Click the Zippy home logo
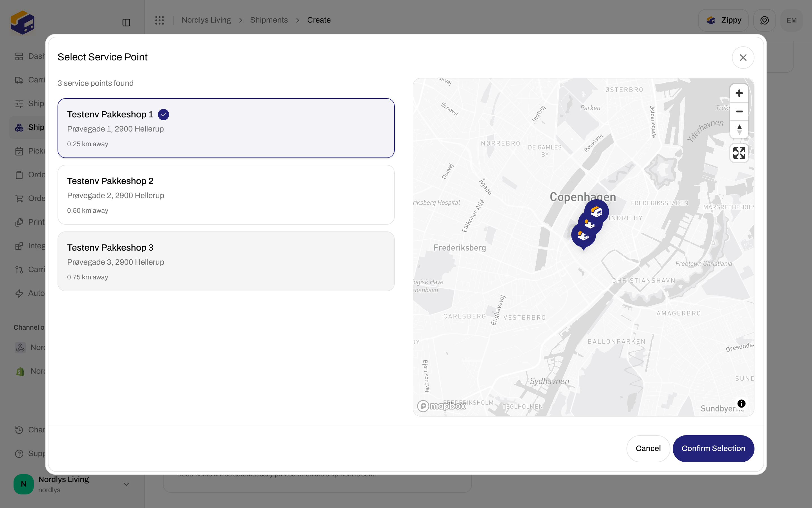812x508 pixels. [23, 22]
